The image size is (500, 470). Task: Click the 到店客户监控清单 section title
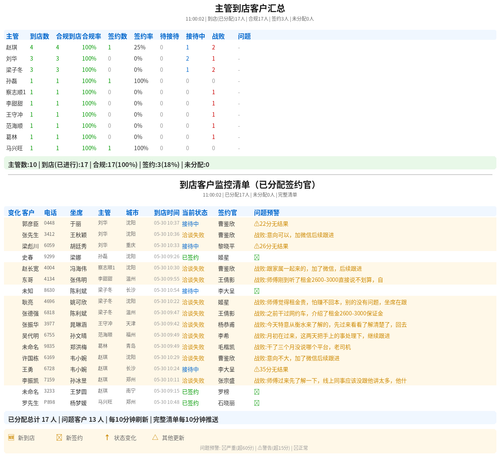247,185
